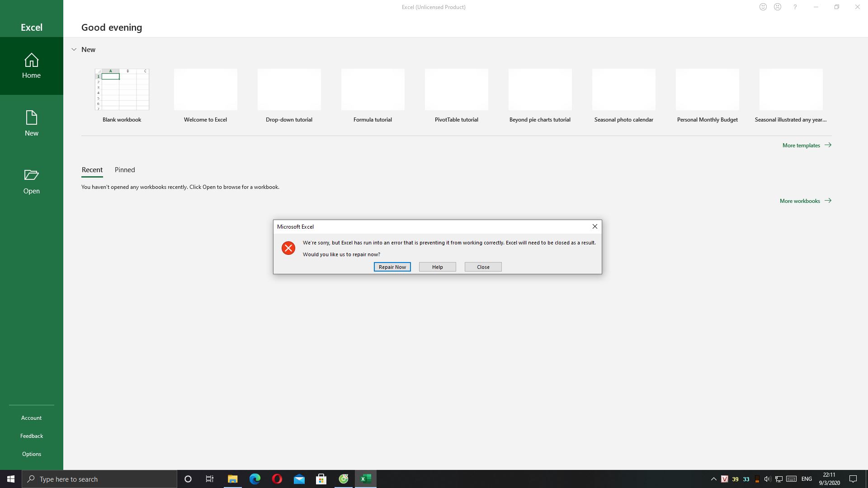
Task: Click the Account sidebar icon
Action: [x=31, y=417]
